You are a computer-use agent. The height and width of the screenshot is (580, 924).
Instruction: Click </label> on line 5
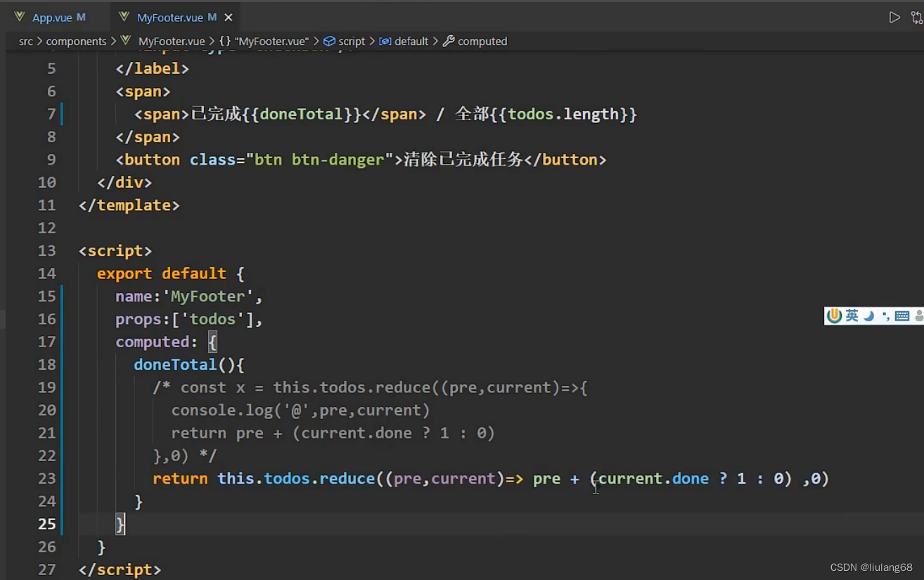pyautogui.click(x=153, y=69)
